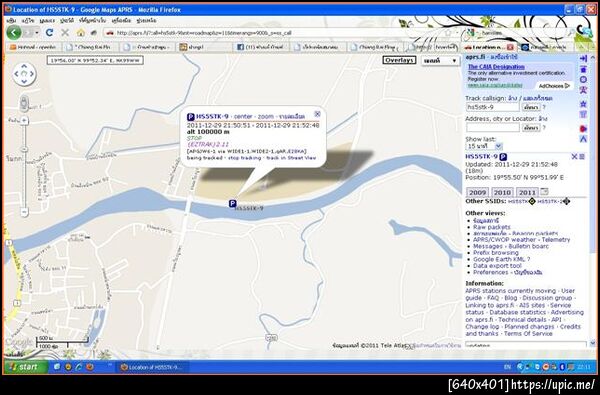This screenshot has height=395, width=600.
Task: Open the Overlays button on the map
Action: coord(399,60)
